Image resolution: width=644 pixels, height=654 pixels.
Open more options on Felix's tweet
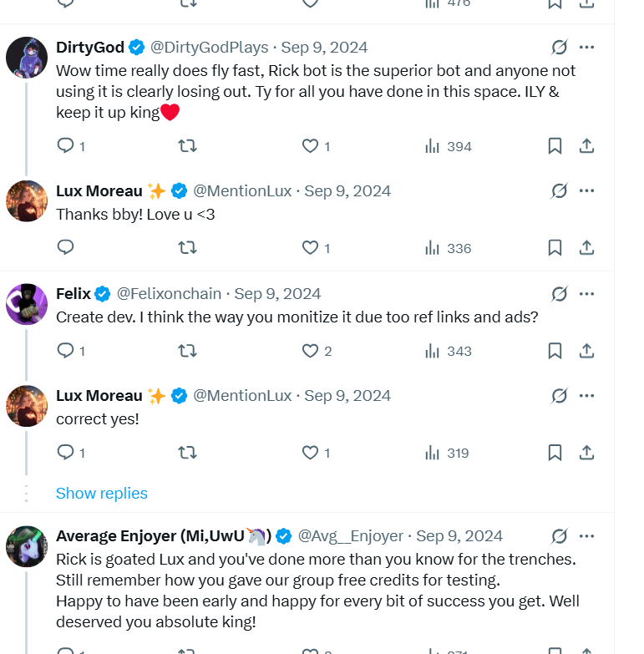[x=586, y=294]
